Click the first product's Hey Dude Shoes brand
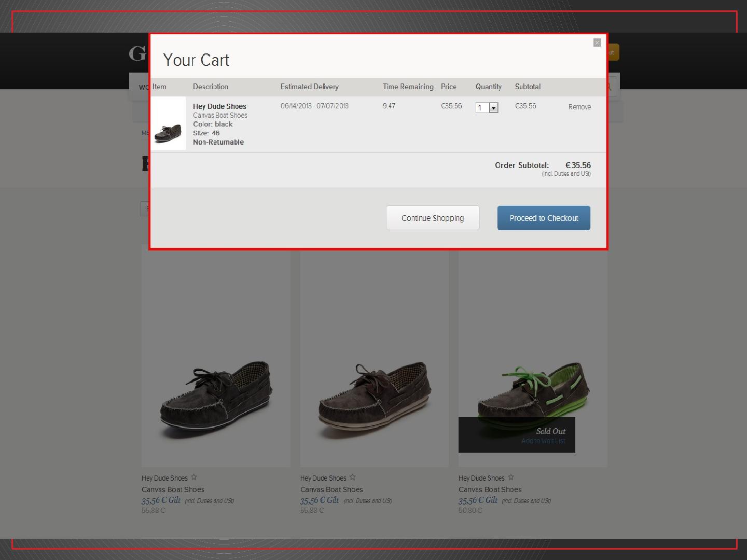 coord(164,478)
